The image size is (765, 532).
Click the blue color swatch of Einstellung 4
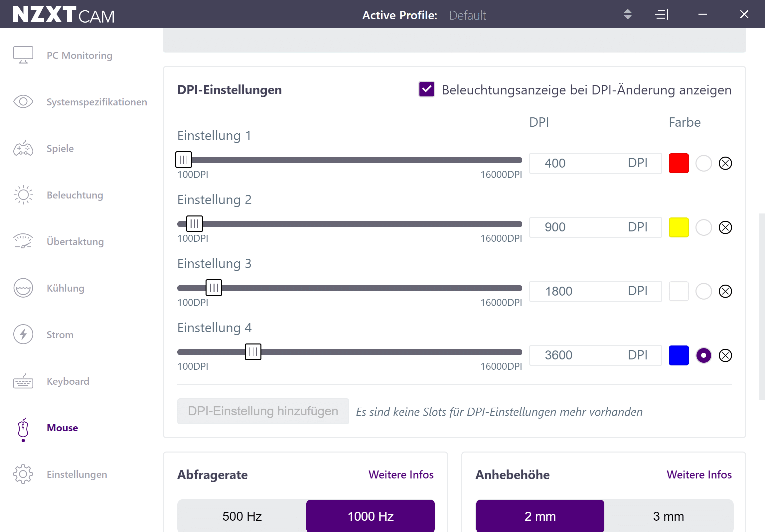[x=679, y=355]
